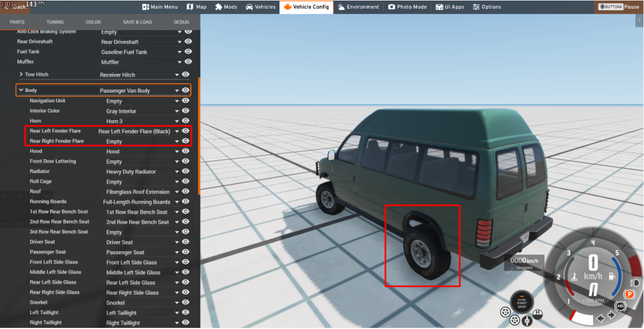
Task: Toggle visibility eye for Snorkel
Action: point(186,302)
